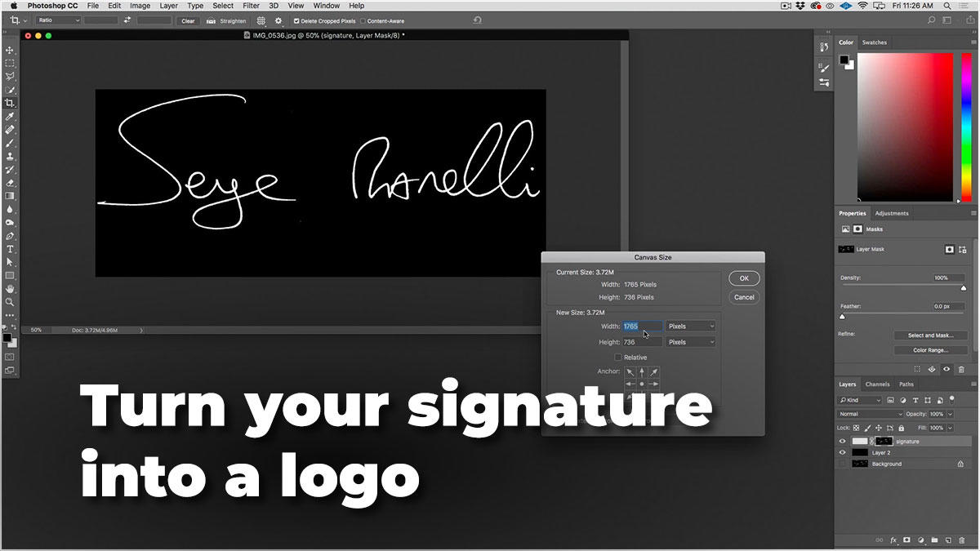
Task: Switch to the Adjustments tab
Action: (x=892, y=213)
